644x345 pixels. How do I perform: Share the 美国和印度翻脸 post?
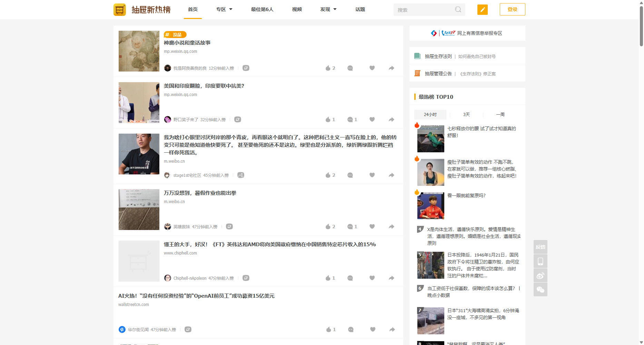point(391,119)
